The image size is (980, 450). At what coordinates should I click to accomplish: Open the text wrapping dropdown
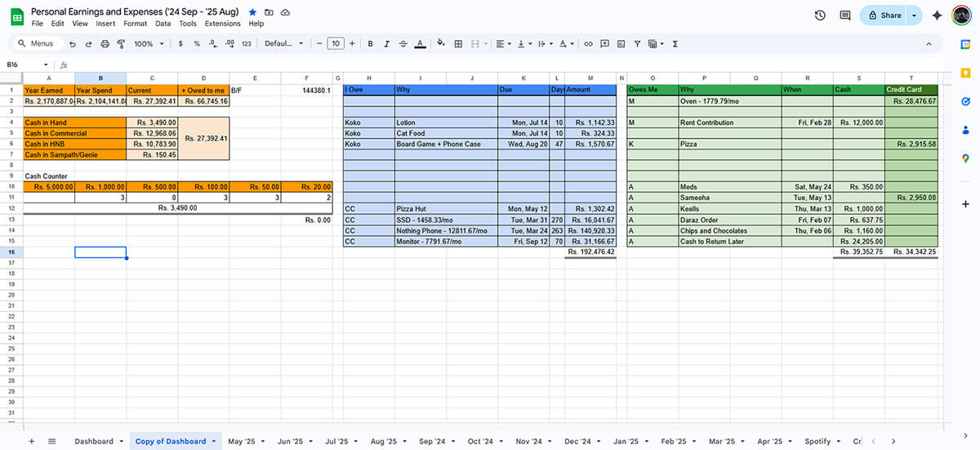click(546, 43)
